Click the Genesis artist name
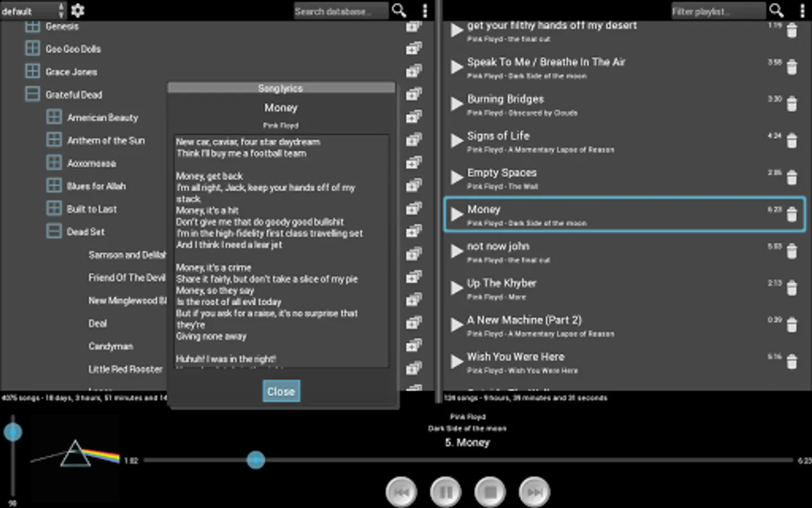This screenshot has width=812, height=508. click(x=62, y=26)
